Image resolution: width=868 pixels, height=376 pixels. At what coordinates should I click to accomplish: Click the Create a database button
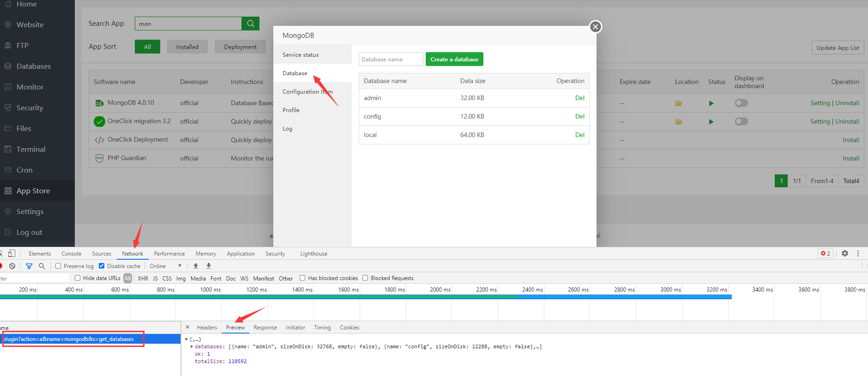point(454,59)
